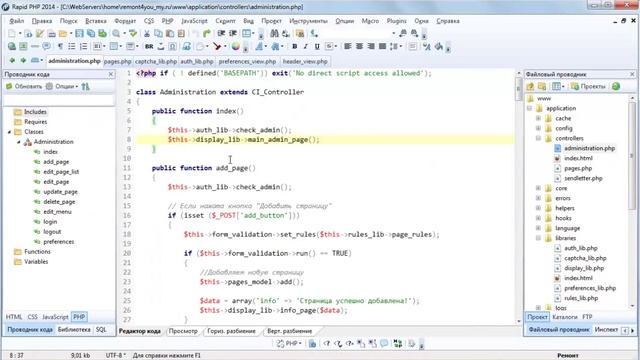Switch to the Просмотр view tab

tap(183, 331)
